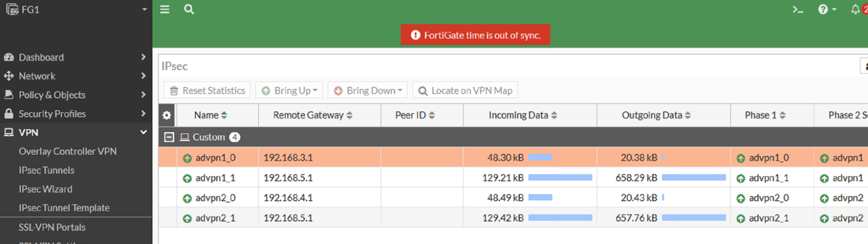Image resolution: width=868 pixels, height=244 pixels.
Task: Click the Custom group count badge 4
Action: 234,137
